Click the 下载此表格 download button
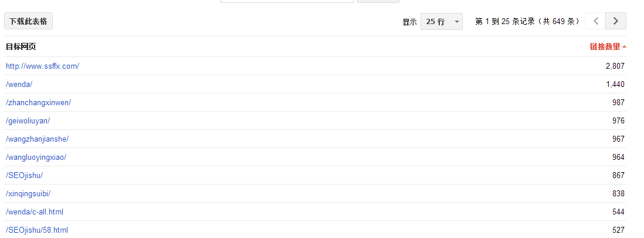Image resolution: width=644 pixels, height=238 pixels. pyautogui.click(x=29, y=21)
